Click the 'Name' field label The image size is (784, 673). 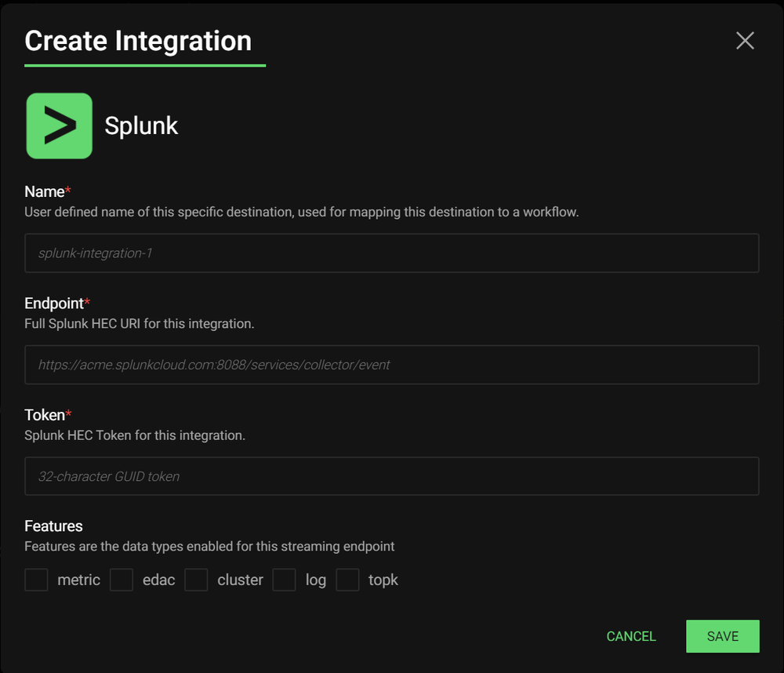(45, 191)
